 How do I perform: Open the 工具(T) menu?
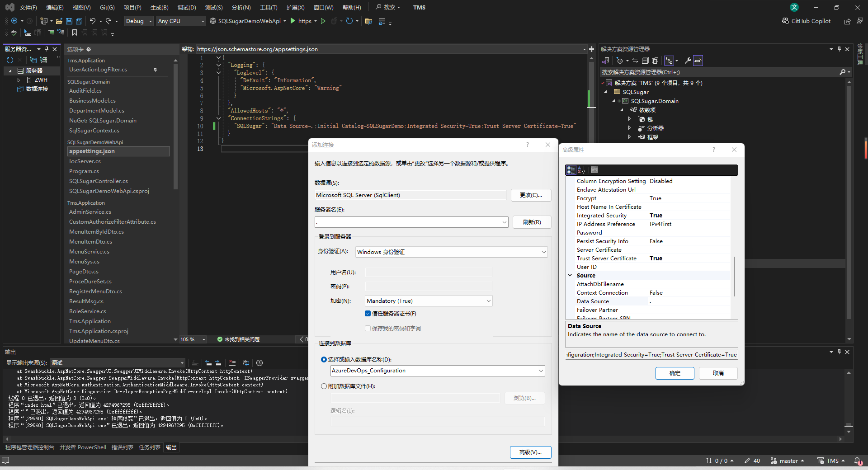[x=269, y=7]
